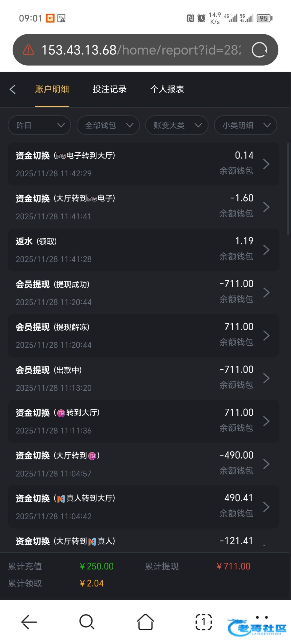Reload the page with the refresh icon
This screenshot has height=644, width=291.
[259, 50]
